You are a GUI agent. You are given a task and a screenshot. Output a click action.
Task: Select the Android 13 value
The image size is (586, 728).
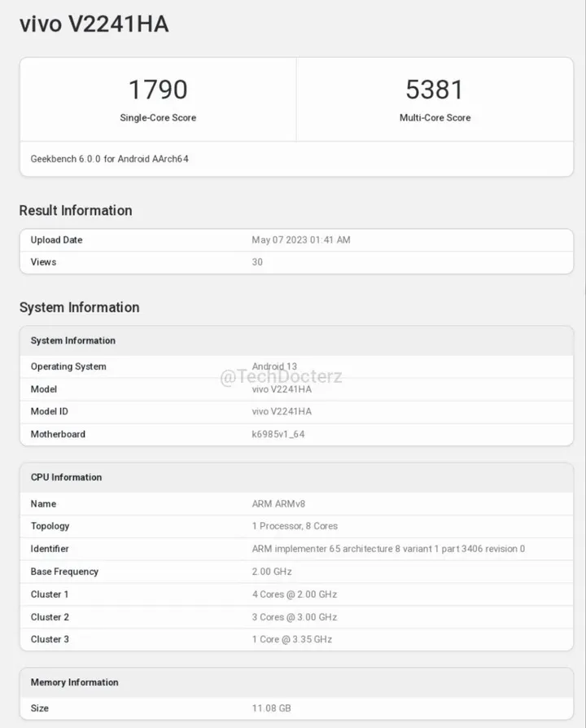[x=274, y=366]
